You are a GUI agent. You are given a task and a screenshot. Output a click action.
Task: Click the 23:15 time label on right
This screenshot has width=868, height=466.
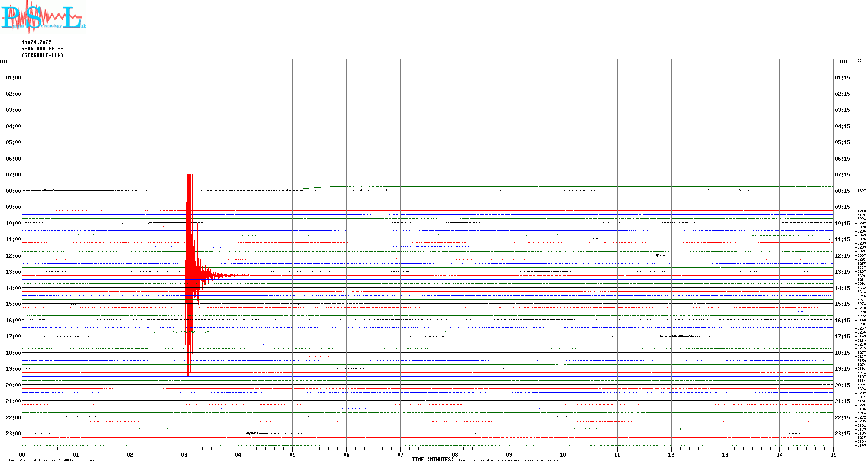pos(842,434)
